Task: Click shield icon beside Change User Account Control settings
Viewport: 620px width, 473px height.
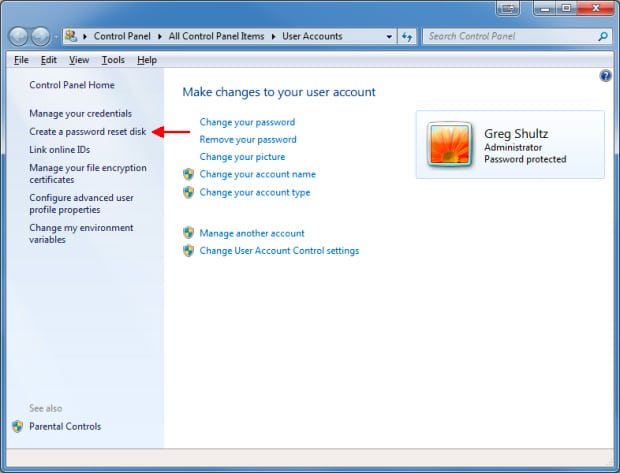Action: [x=189, y=250]
